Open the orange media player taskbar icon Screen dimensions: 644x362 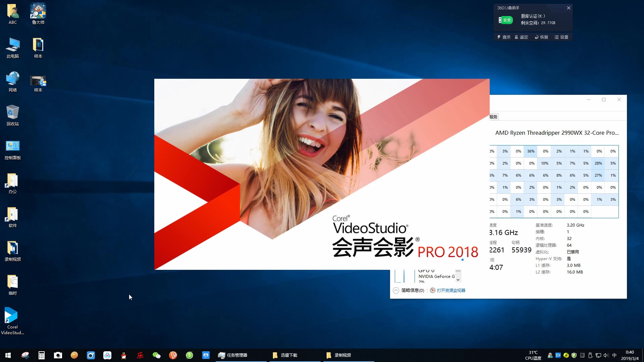tap(74, 355)
